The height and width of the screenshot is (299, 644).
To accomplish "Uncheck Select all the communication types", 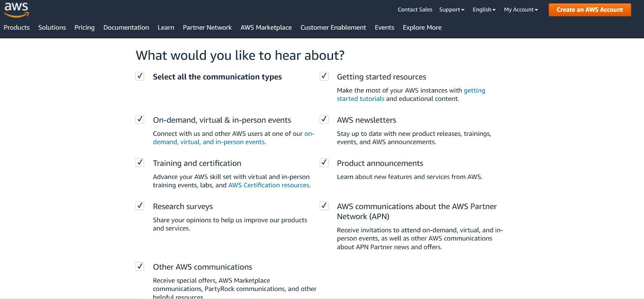I will [x=140, y=76].
